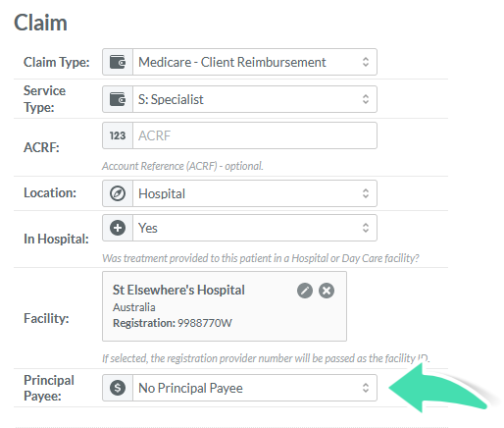Screen dimensions: 504x428
Task: Focus the ACRF input field
Action: [255, 135]
